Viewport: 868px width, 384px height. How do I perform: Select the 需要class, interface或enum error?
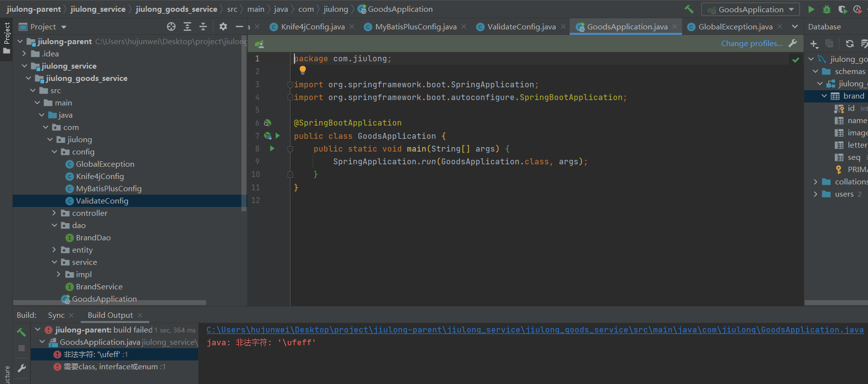pos(114,366)
